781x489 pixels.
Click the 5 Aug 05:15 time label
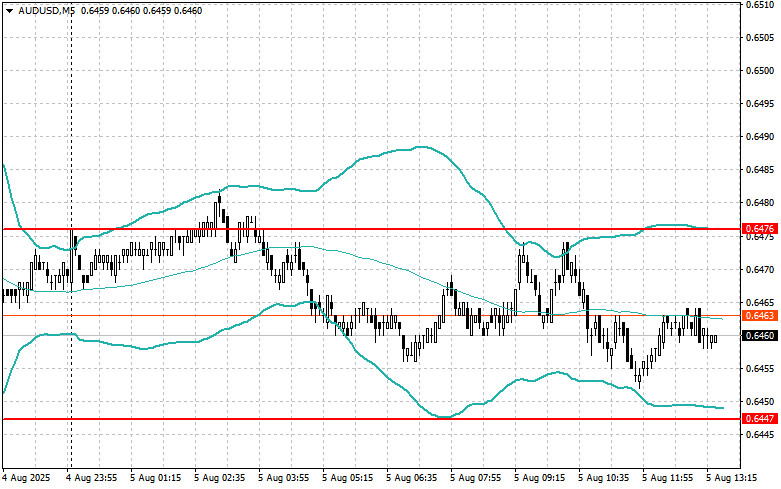[347, 478]
